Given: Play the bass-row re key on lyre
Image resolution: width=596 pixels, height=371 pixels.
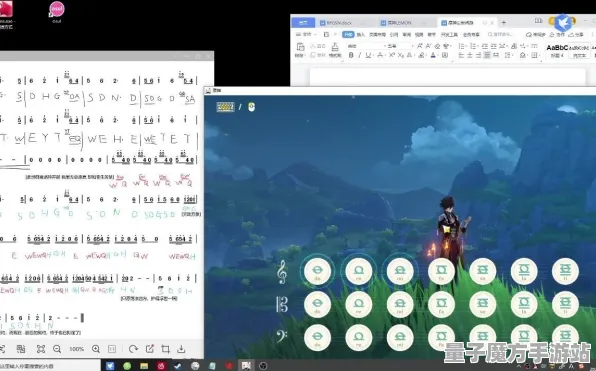Looking at the screenshot, I should [x=358, y=338].
